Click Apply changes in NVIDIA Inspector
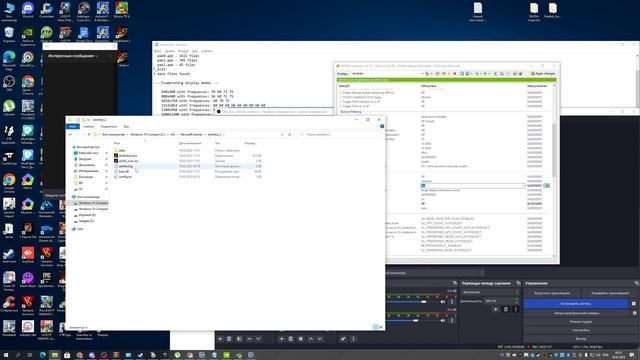 [543, 73]
